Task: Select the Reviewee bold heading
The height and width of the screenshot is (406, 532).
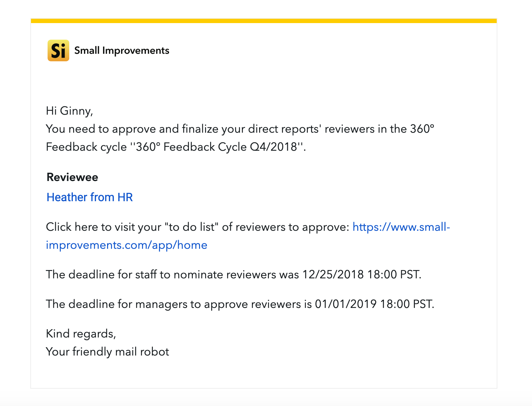Action: [x=72, y=177]
